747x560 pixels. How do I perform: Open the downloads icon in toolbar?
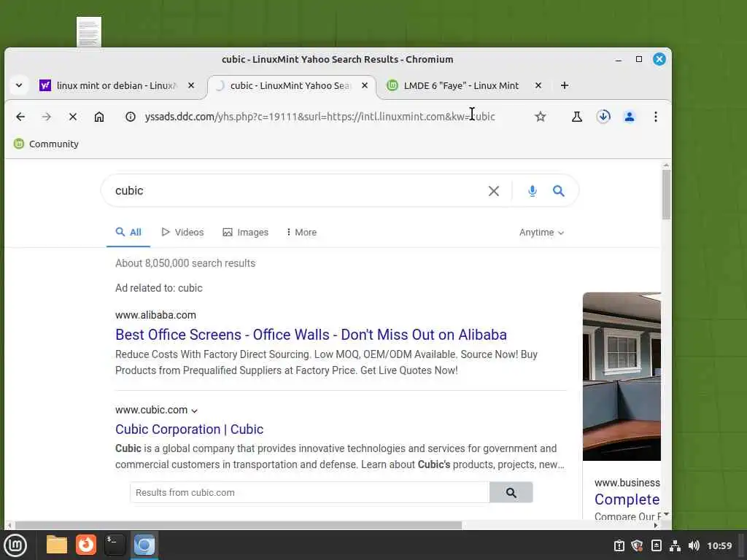pyautogui.click(x=603, y=117)
